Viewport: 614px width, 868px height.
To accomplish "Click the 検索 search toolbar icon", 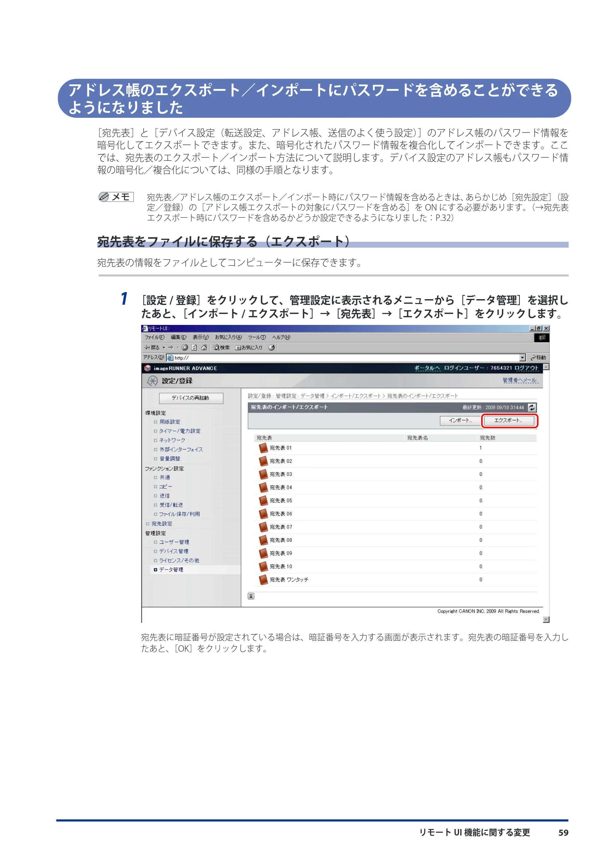I will click(x=222, y=347).
